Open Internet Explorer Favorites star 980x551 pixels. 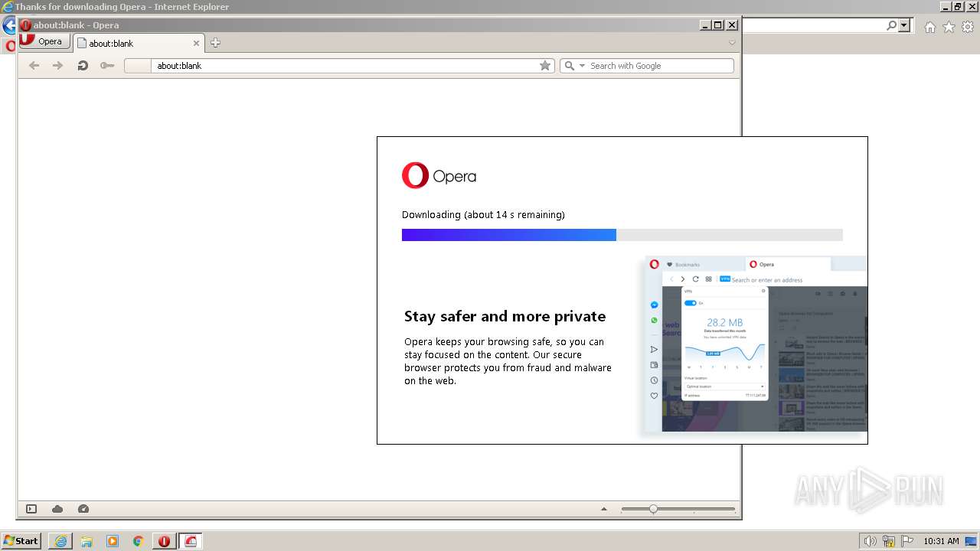click(x=949, y=27)
